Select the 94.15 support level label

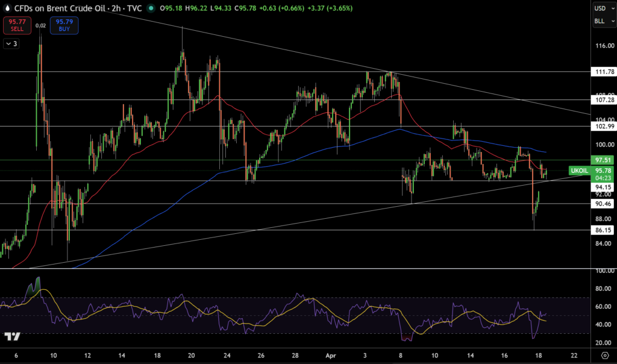click(x=604, y=187)
